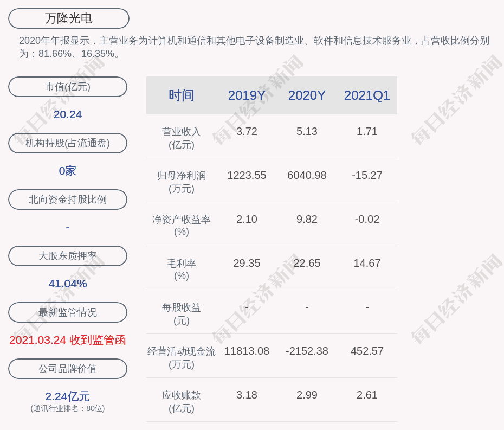Click the 通讯行业排名：80位 note
Viewport: 504px width, 430px height.
coord(68,408)
